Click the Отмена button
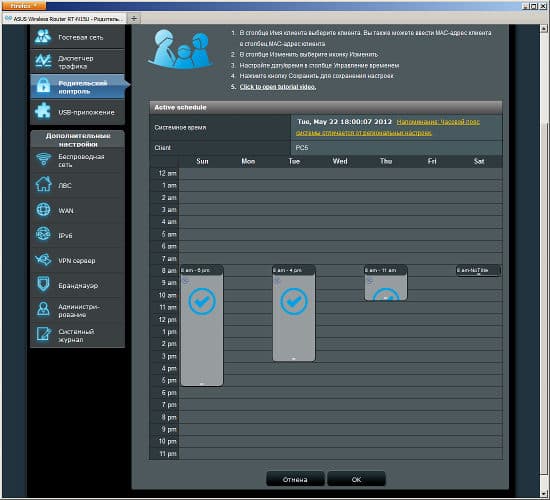 (295, 479)
